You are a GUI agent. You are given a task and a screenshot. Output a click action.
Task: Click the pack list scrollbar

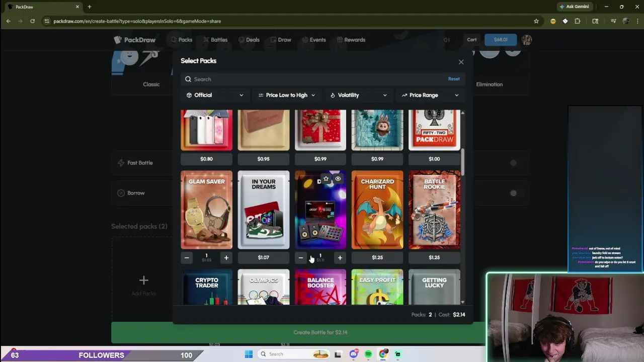coord(462,162)
